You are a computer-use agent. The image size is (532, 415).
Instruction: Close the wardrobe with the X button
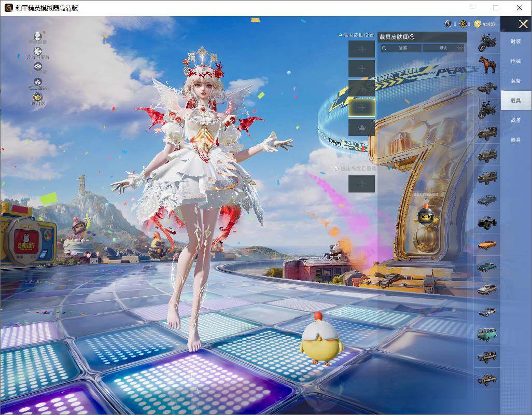[x=523, y=24]
